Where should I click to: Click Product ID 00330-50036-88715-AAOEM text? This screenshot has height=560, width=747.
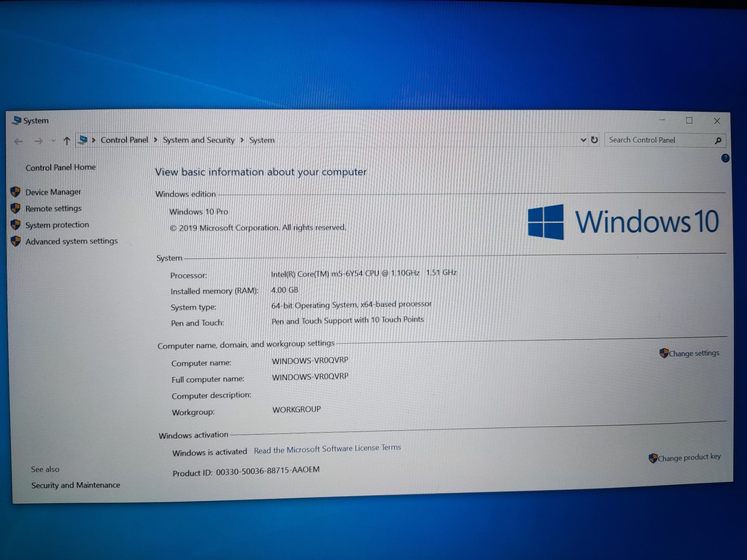[x=246, y=472]
